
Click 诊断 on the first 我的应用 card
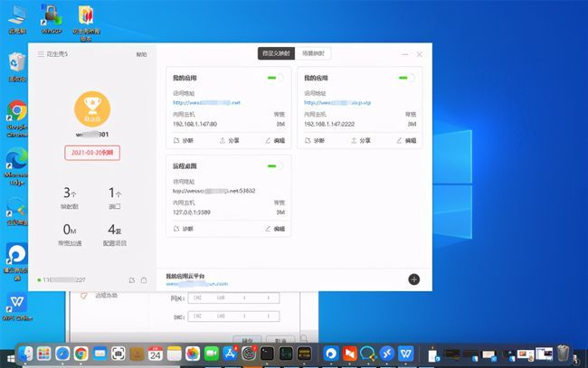pos(184,140)
